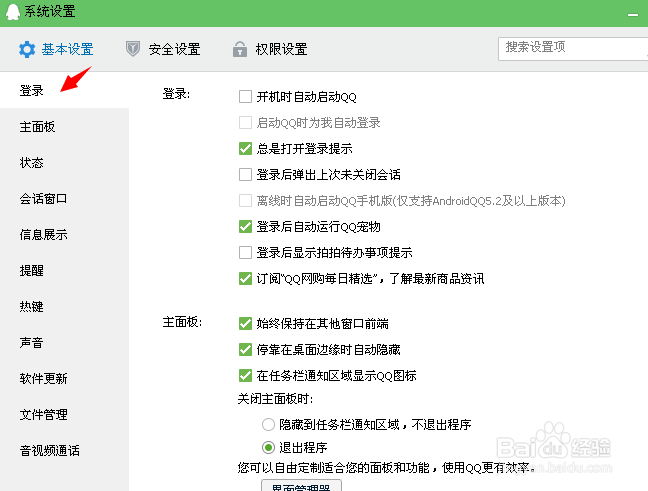Enable 开机时自动启动QQ checkbox
The height and width of the screenshot is (491, 648).
(245, 97)
